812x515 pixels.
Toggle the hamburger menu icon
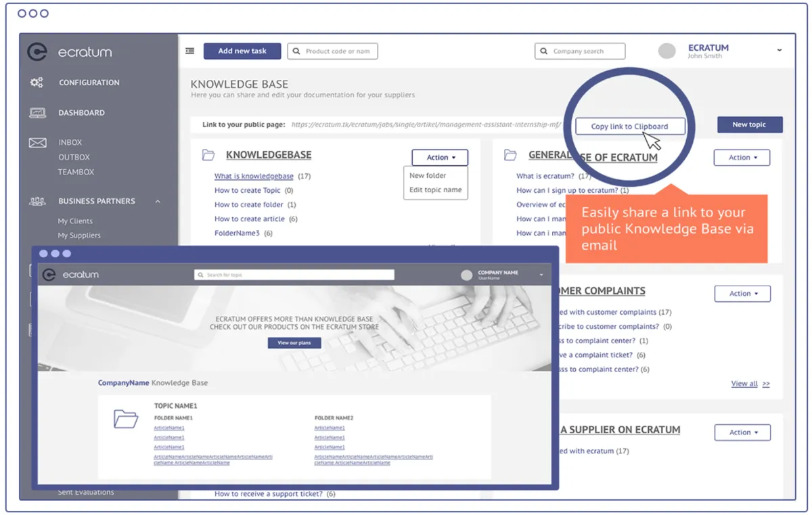(190, 51)
